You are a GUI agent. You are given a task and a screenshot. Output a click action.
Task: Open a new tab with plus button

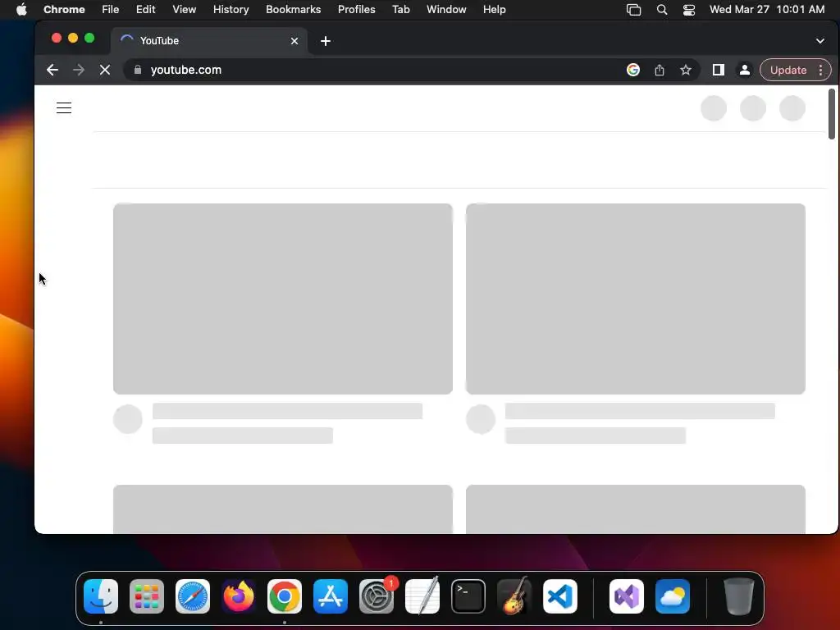pos(325,41)
